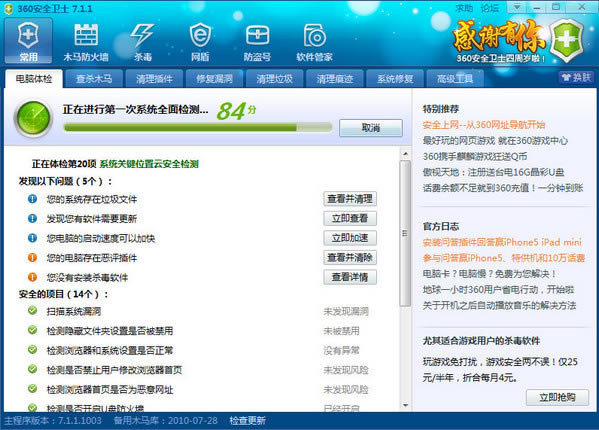Click the 84分 score value
The width and height of the screenshot is (599, 430).
point(236,111)
